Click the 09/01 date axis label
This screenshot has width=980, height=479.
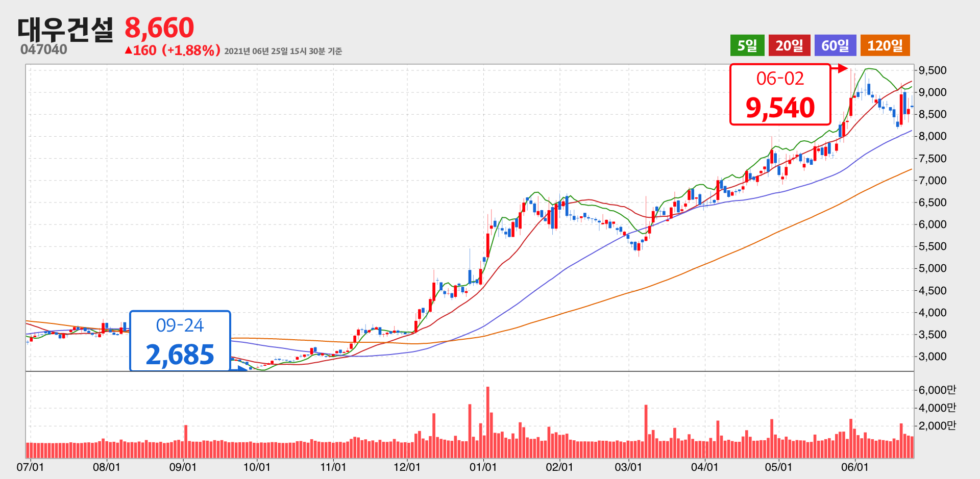[x=183, y=467]
